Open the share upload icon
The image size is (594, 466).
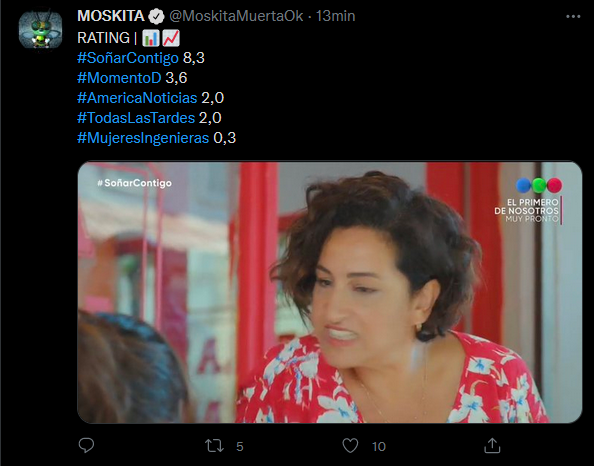tap(492, 446)
